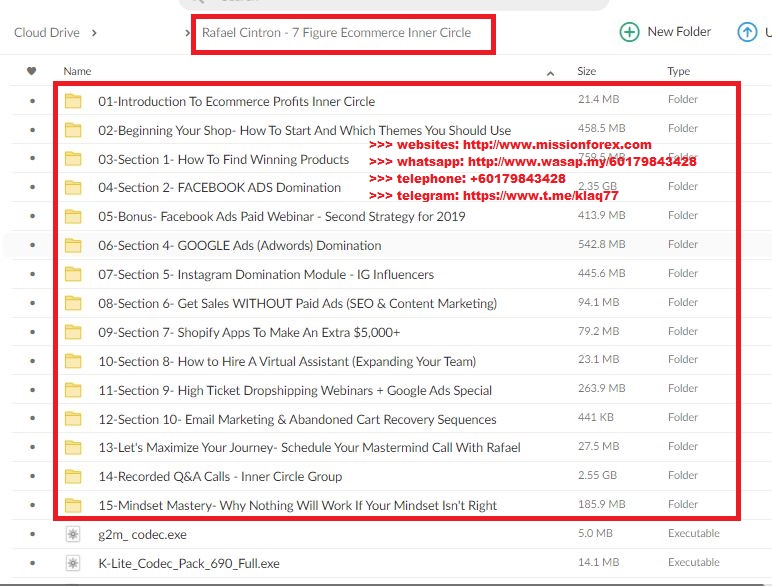Toggle favorite dot for 12-Section 10 Email Marketing
This screenshot has width=772, height=586.
[32, 418]
